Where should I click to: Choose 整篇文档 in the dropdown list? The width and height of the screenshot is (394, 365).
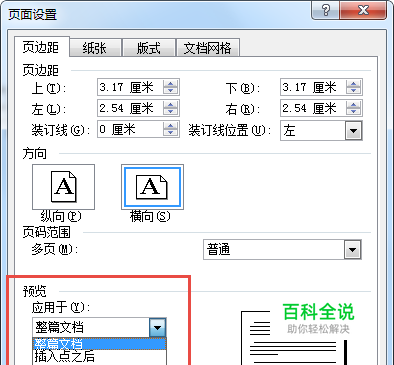(99, 343)
